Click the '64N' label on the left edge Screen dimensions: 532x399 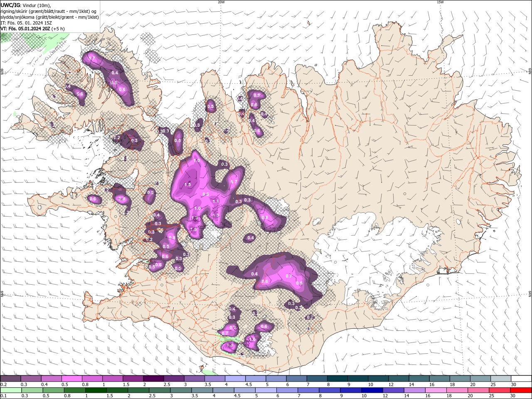point(2,293)
